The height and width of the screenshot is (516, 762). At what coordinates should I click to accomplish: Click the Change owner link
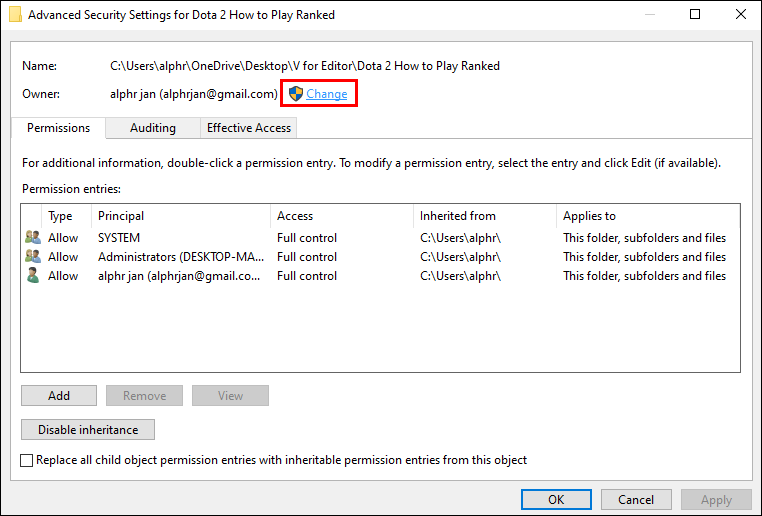[x=327, y=94]
